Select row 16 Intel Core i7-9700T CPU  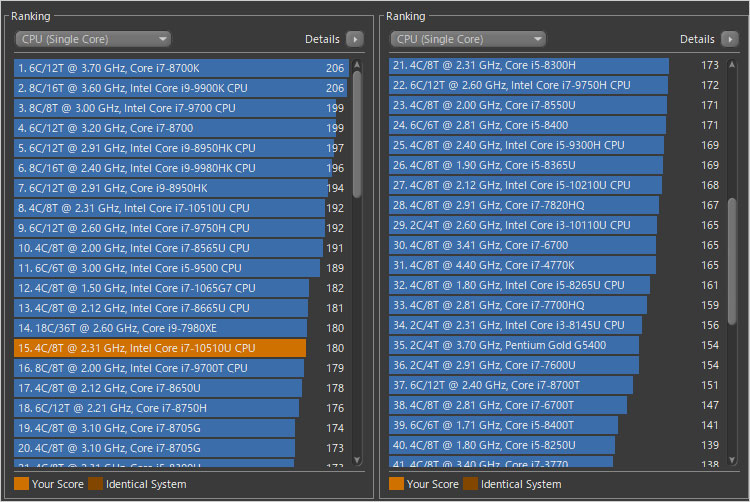pyautogui.click(x=181, y=368)
